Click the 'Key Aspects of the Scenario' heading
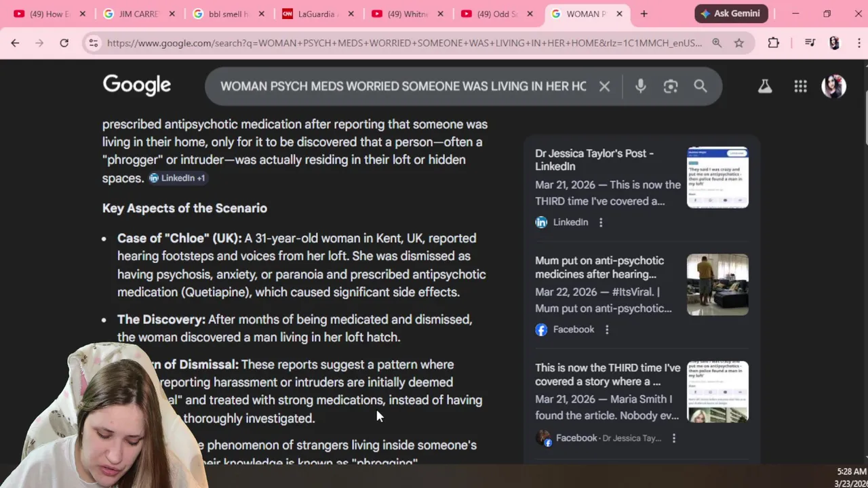 pos(184,208)
